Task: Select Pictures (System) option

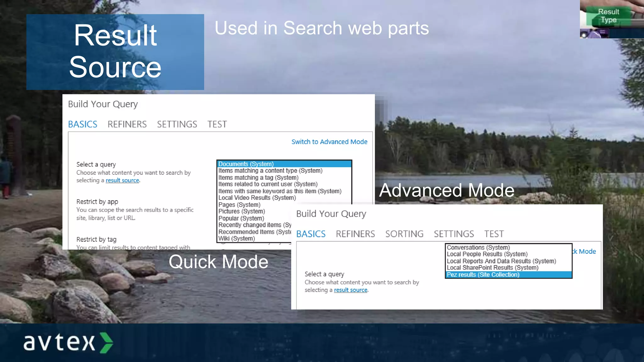Action: coord(241,211)
